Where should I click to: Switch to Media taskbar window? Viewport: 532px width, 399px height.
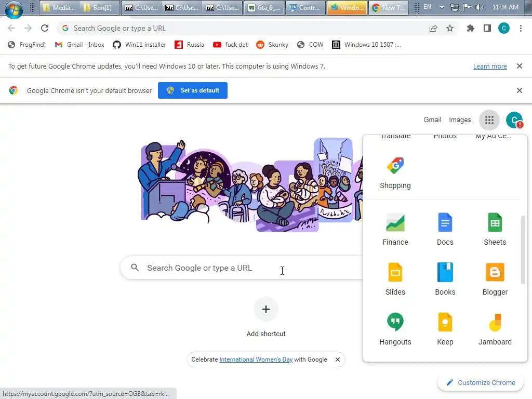[59, 7]
